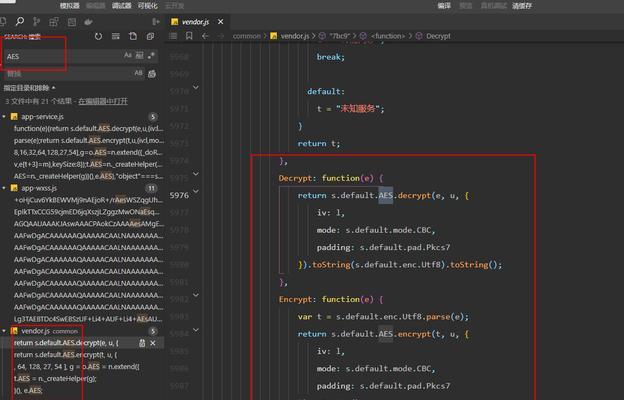This screenshot has height=400, width=624.
Task: Fold the code block at line 5976
Action: click(x=196, y=191)
